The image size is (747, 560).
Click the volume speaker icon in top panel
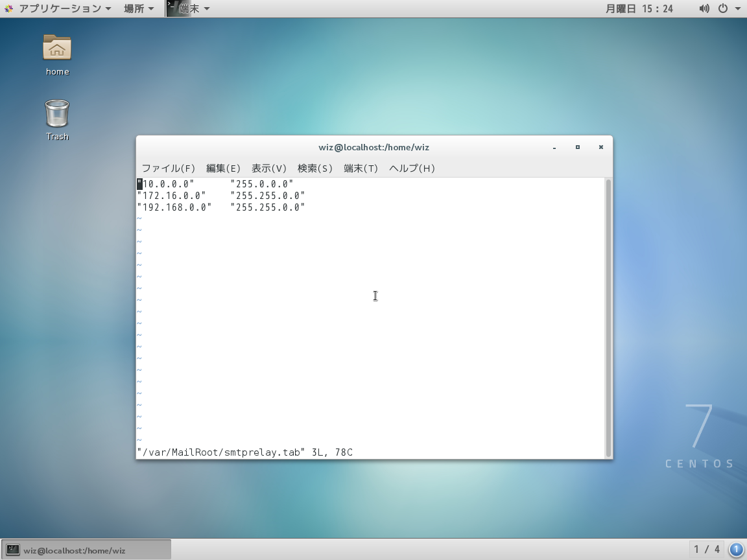coord(704,8)
